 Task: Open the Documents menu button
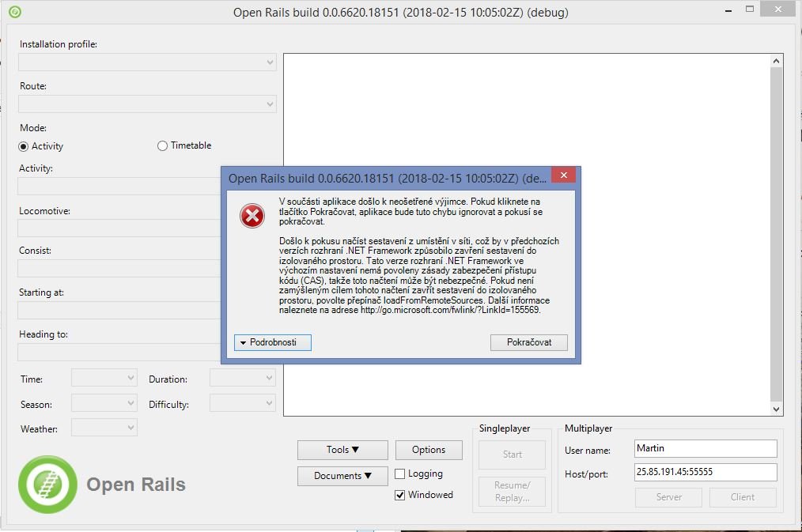[342, 476]
